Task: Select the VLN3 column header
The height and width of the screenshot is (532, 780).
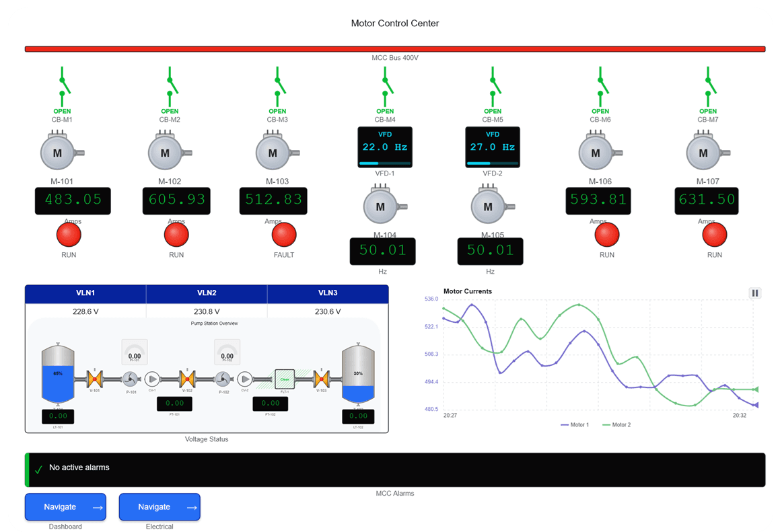Action: (328, 293)
